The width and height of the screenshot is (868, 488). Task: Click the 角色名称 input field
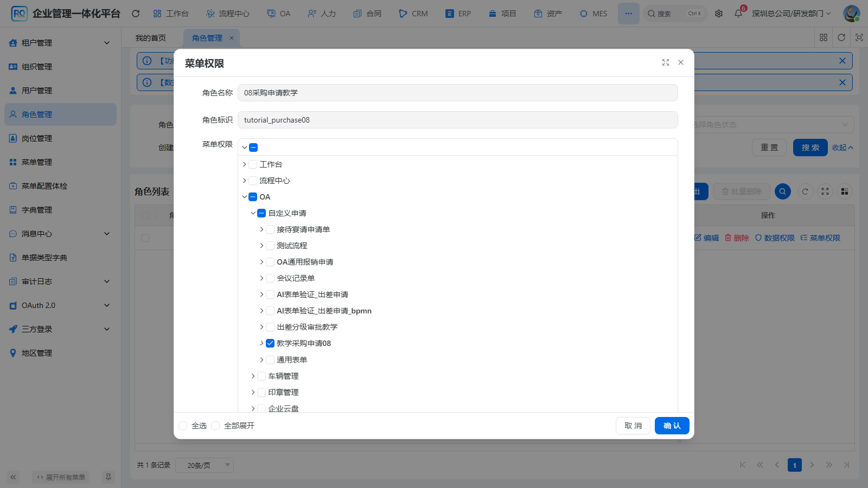[458, 93]
